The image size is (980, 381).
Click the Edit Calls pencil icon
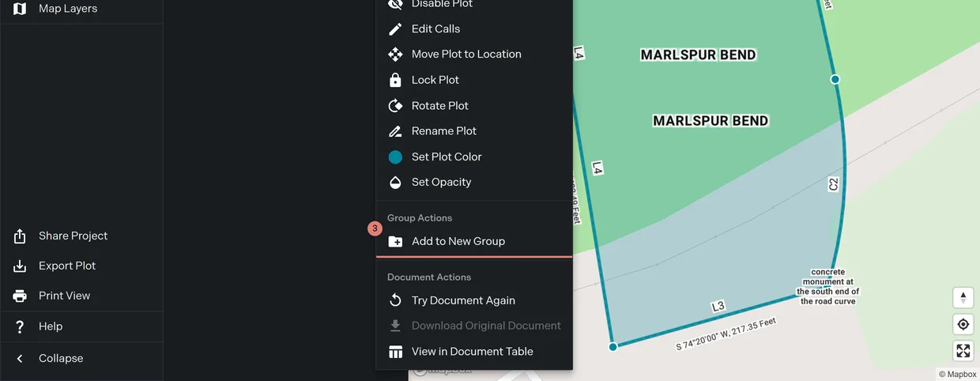click(395, 29)
